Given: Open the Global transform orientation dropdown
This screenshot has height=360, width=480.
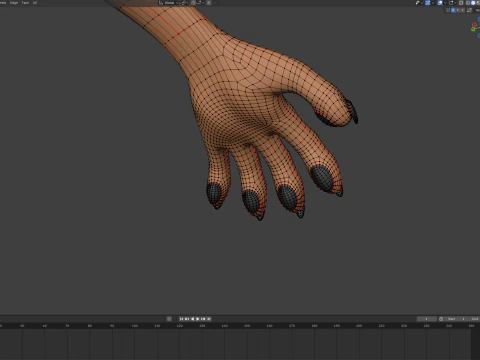Looking at the screenshot, I should click(x=168, y=3).
